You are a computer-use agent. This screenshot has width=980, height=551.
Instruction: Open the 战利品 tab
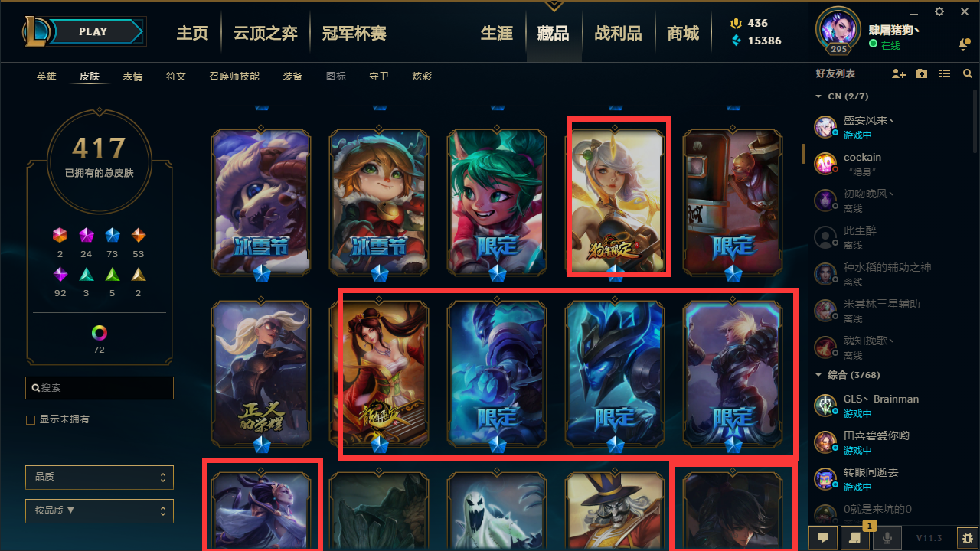[618, 33]
